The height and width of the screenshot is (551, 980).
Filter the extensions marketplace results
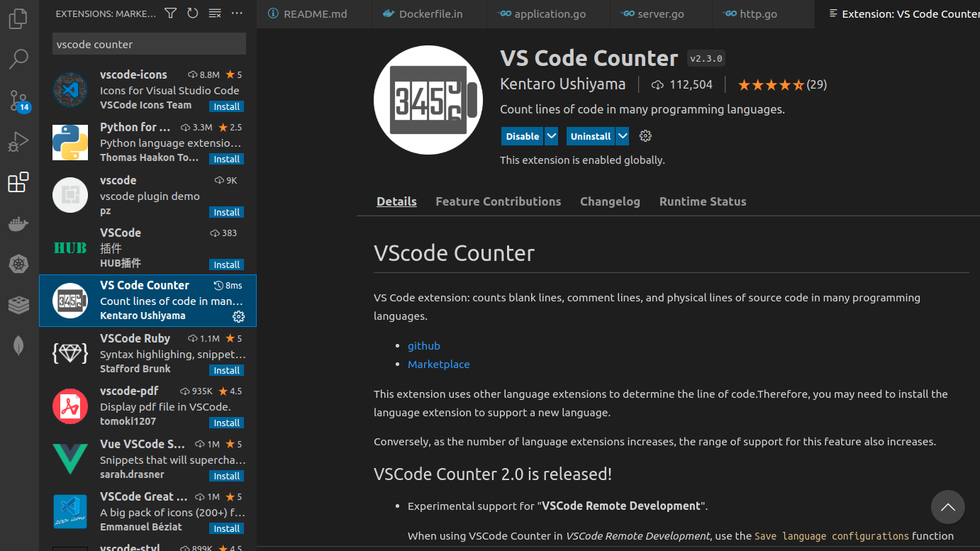(171, 13)
